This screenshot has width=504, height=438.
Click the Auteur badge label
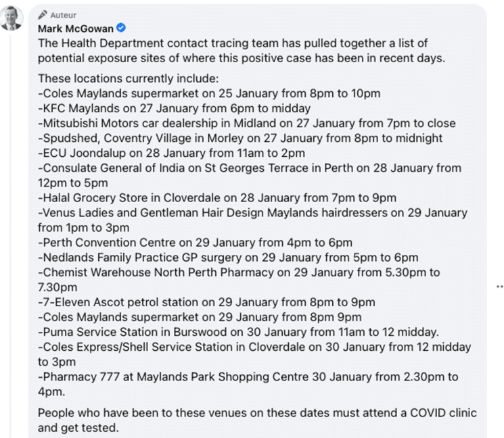(64, 15)
